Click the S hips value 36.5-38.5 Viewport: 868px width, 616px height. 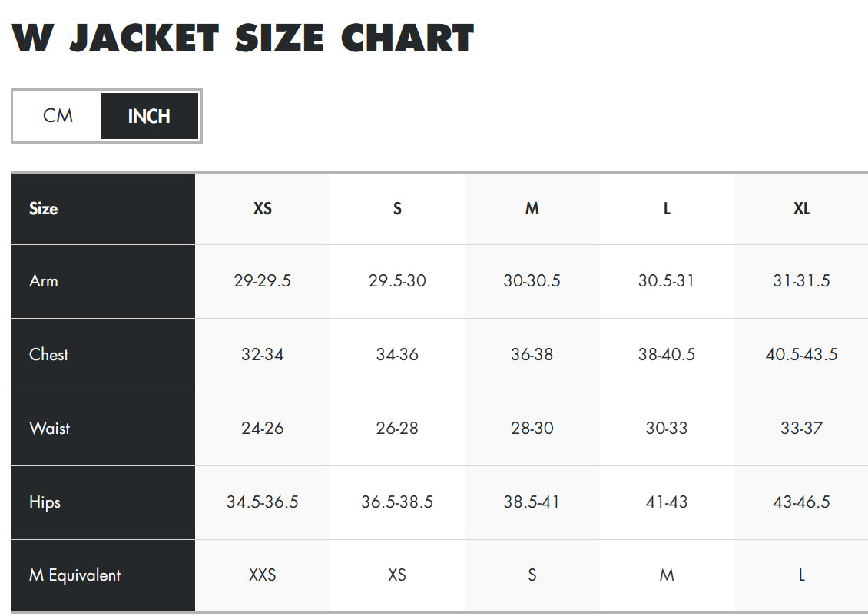[397, 502]
